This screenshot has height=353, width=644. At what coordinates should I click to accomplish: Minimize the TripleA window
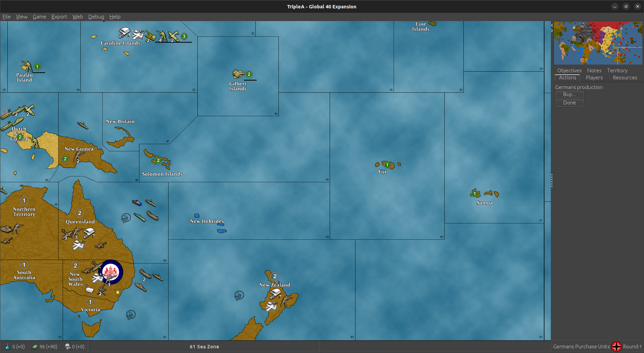615,6
